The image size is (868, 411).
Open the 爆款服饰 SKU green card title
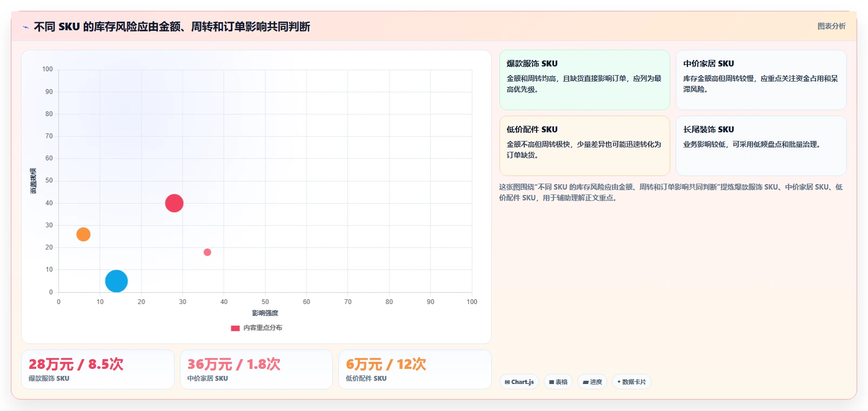tap(532, 64)
